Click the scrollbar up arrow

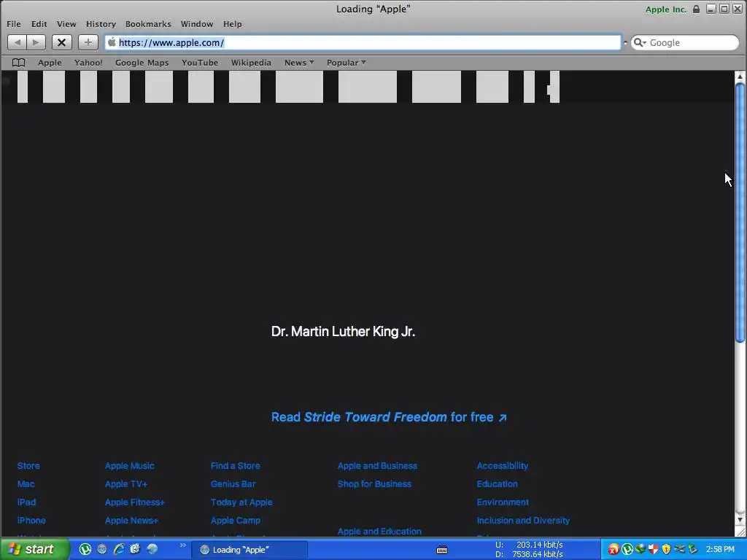[740, 76]
